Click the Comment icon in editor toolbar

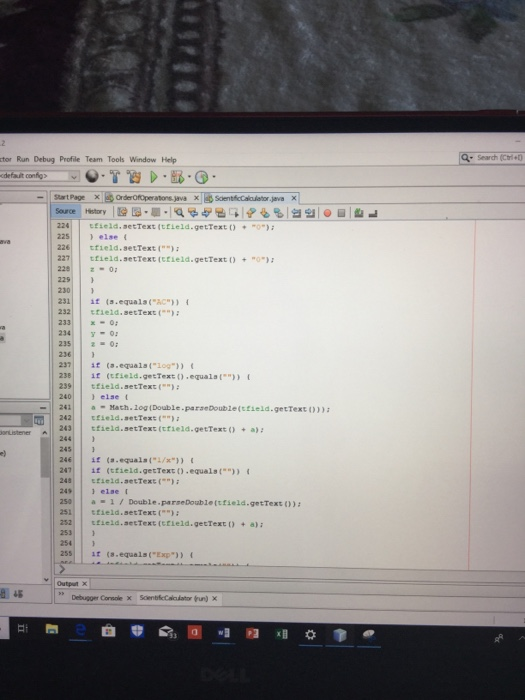pos(358,213)
